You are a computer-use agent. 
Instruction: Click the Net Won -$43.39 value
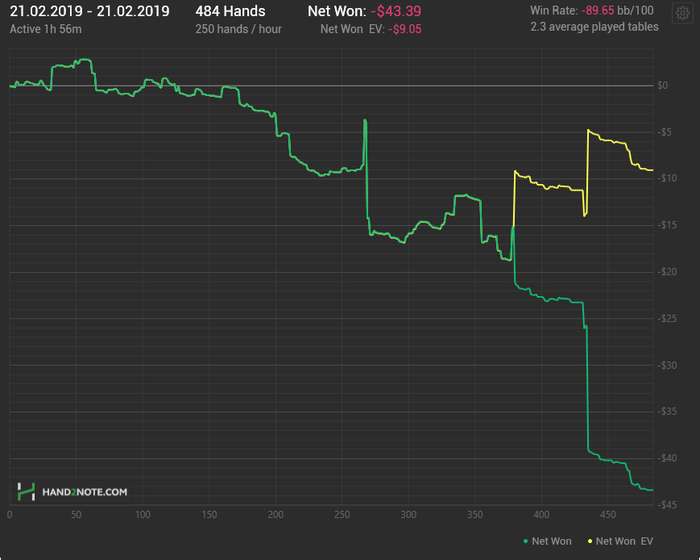tap(396, 11)
